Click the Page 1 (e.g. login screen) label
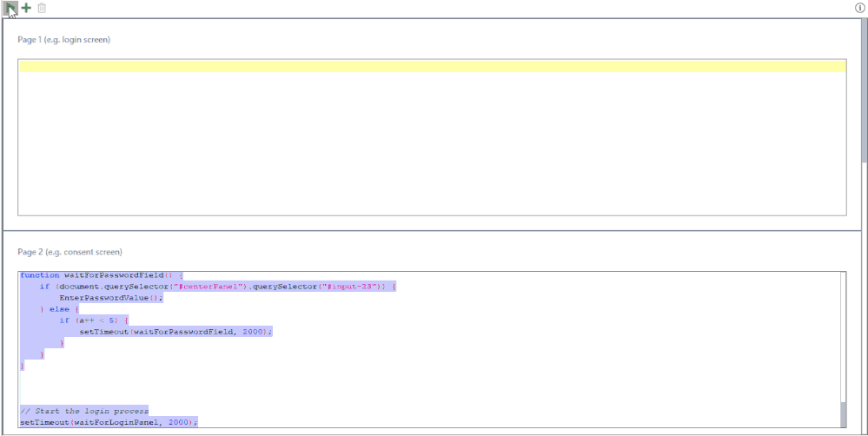The image size is (868, 436). (x=63, y=40)
